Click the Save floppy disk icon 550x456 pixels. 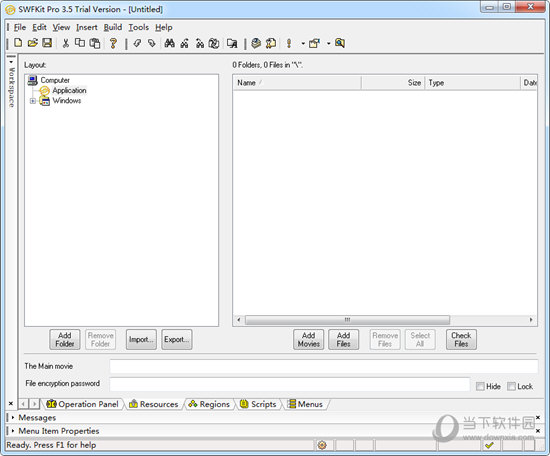point(47,43)
